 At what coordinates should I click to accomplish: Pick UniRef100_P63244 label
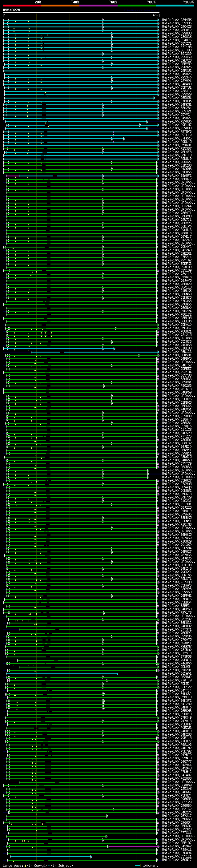pyautogui.click(x=177, y=206)
